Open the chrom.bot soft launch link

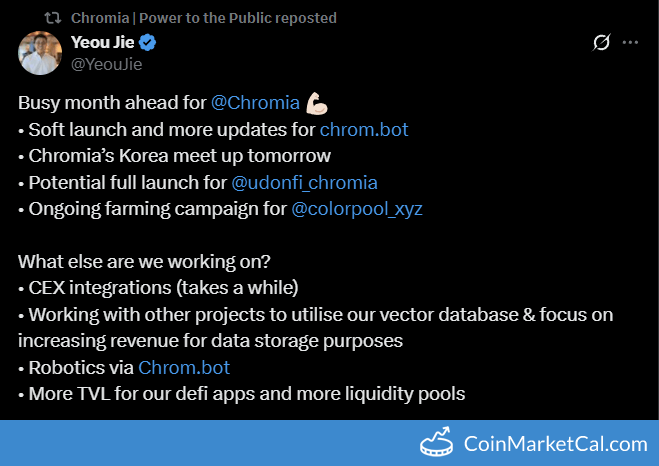click(363, 130)
